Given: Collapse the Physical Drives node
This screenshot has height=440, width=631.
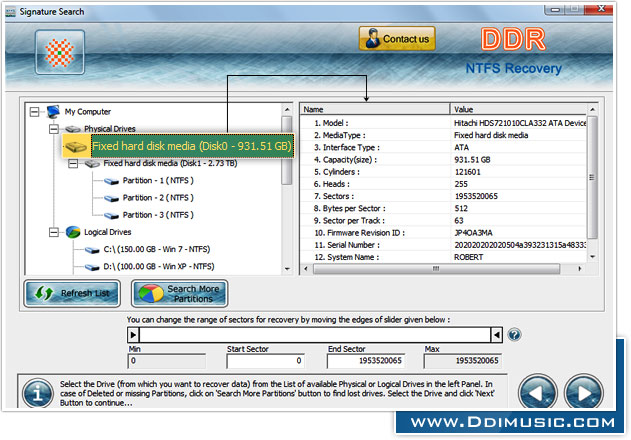Looking at the screenshot, I should 54,129.
